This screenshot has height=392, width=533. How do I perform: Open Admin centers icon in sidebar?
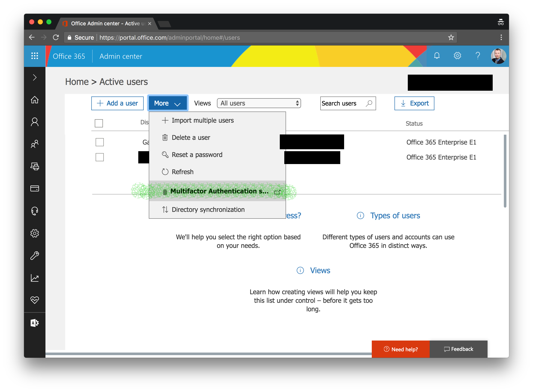click(35, 323)
